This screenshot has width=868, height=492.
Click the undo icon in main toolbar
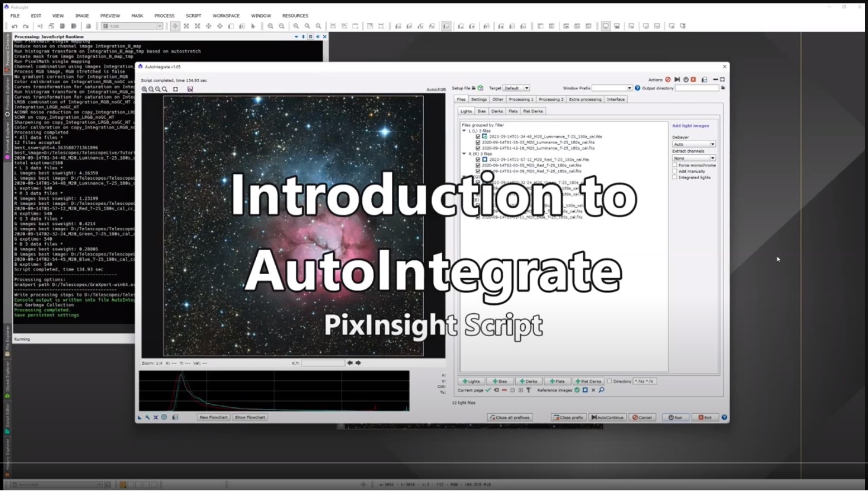pos(15,26)
